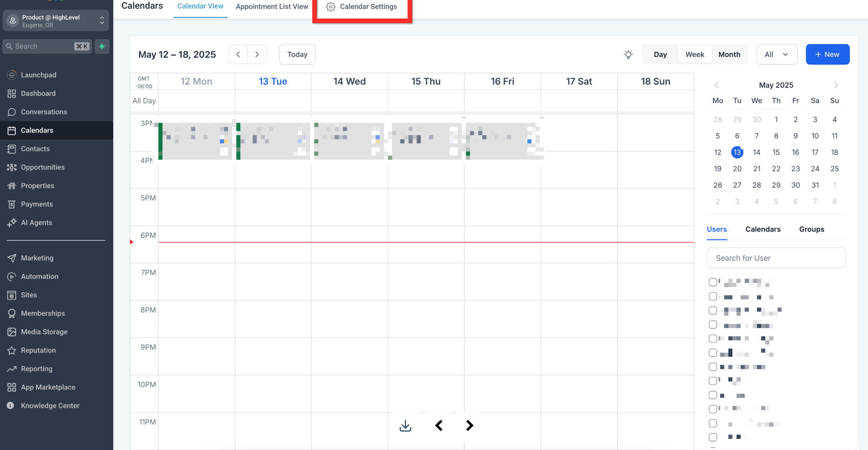Tick the third user checkbox
The height and width of the screenshot is (450, 868).
[x=713, y=310]
